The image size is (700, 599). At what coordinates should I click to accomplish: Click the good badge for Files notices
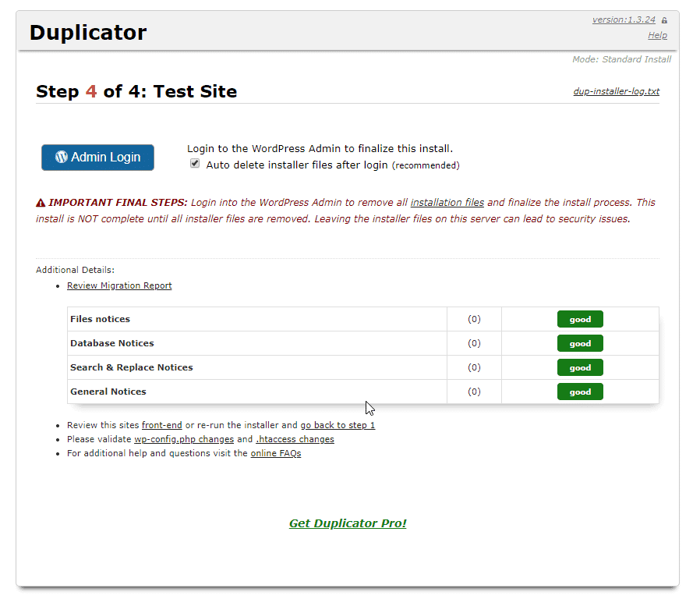[580, 319]
